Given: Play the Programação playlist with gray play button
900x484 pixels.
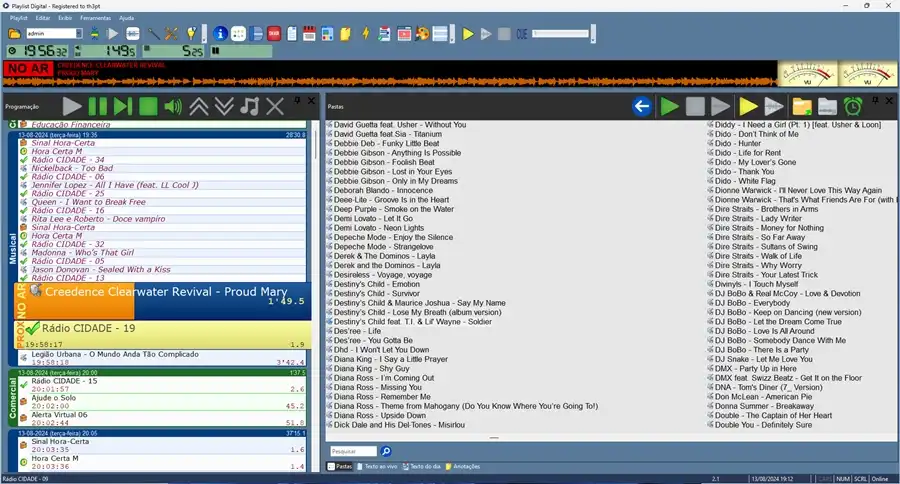Looking at the screenshot, I should [72, 106].
